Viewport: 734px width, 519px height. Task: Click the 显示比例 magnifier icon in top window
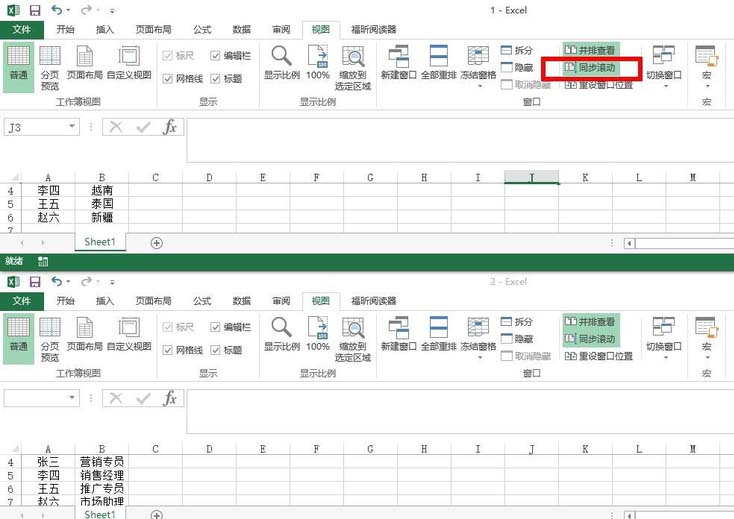pos(282,62)
